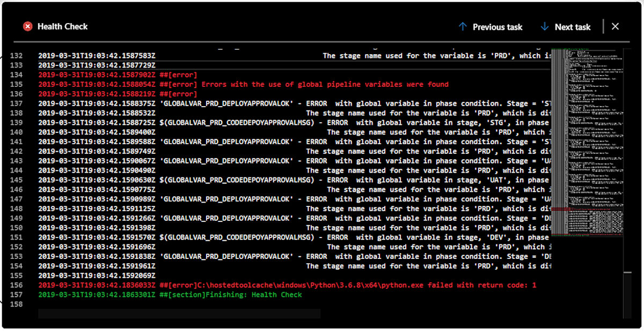This screenshot has width=644, height=334.
Task: Click the blue down-arrow Next task icon
Action: [544, 26]
